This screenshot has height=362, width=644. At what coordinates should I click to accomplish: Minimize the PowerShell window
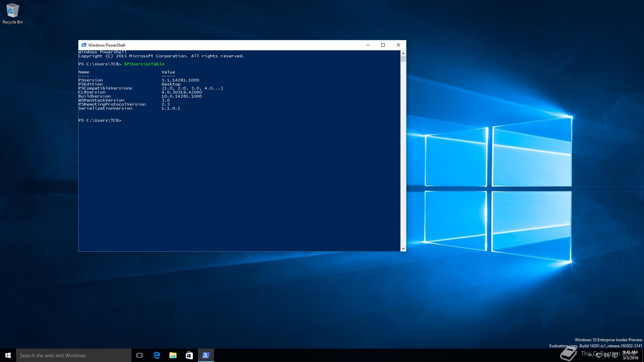[368, 45]
